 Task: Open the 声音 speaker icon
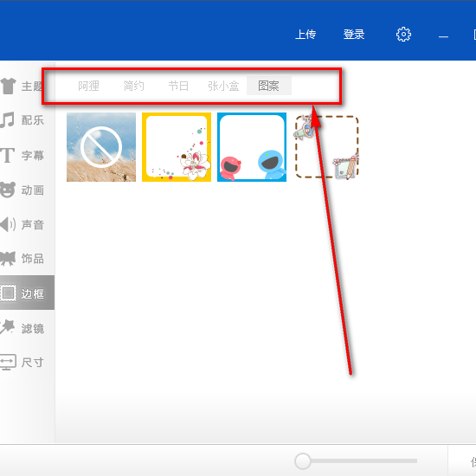(x=8, y=225)
